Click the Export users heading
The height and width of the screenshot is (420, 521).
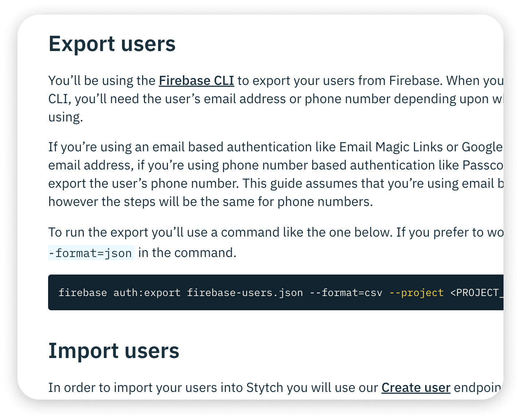tap(112, 44)
